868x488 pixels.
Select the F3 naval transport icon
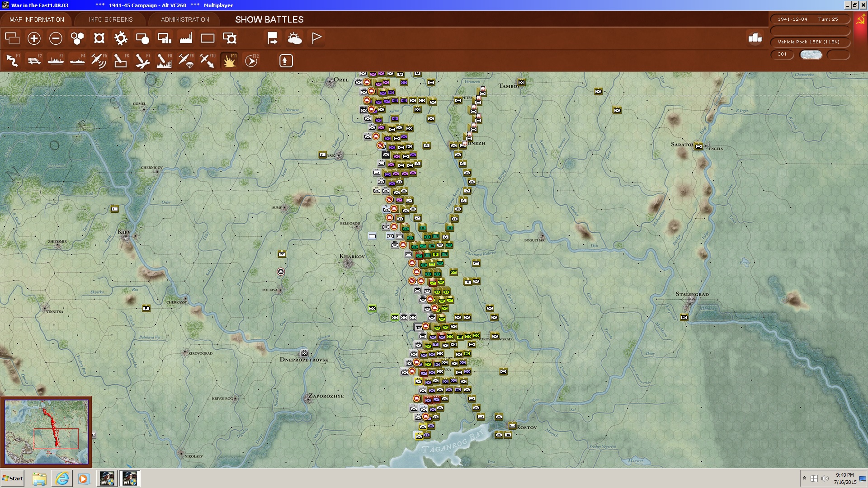[56, 61]
